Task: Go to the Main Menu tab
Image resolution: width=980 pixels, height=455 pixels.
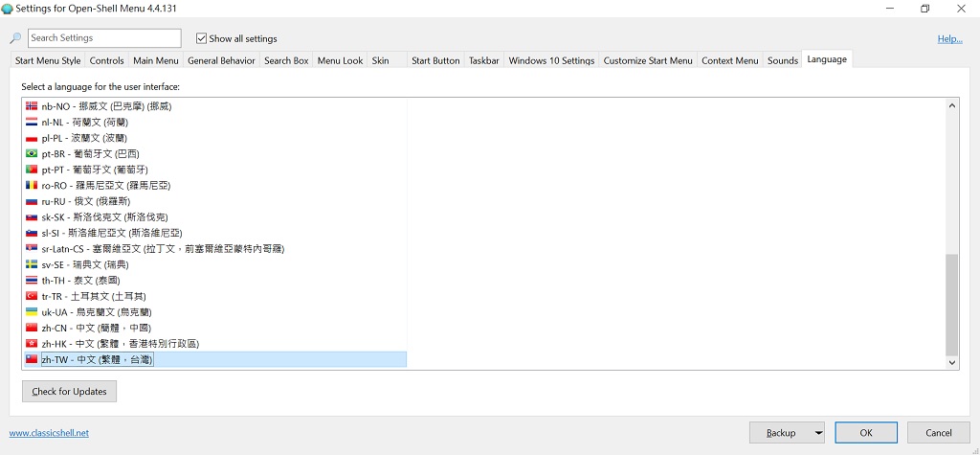Action: tap(156, 60)
